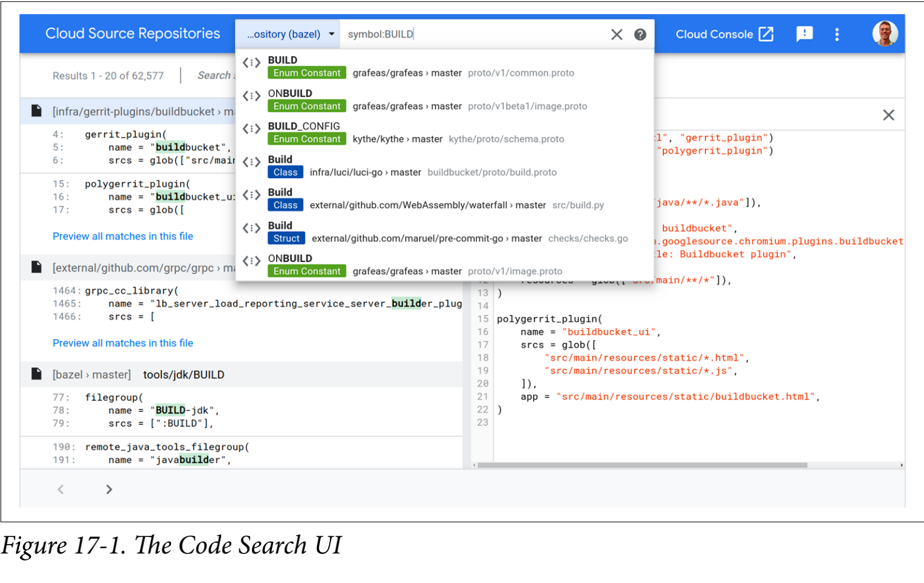This screenshot has width=924, height=583.
Task: Open the infra/gerrit-plugins/buildbucket result header
Action: pyautogui.click(x=128, y=112)
